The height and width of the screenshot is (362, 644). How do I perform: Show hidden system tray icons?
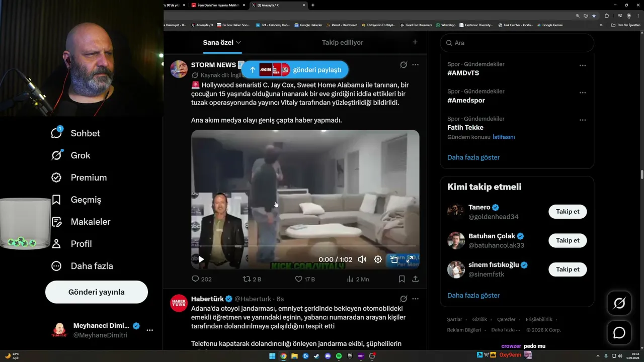[x=598, y=356]
